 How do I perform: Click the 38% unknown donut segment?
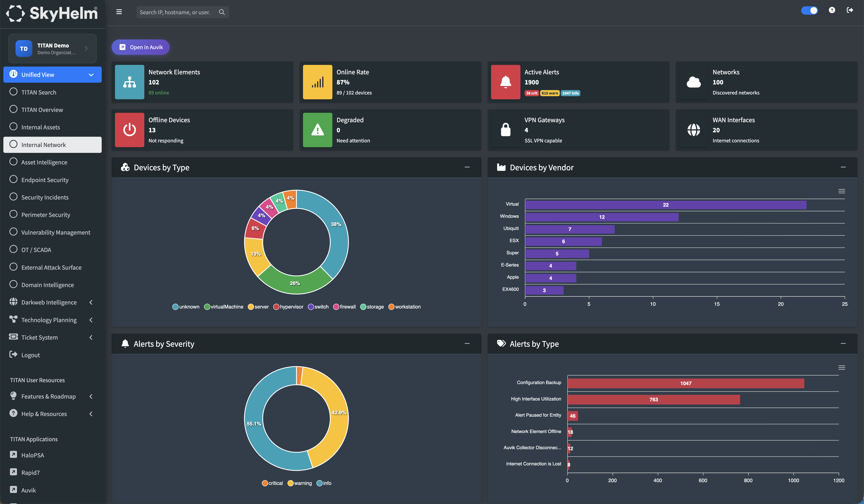336,224
